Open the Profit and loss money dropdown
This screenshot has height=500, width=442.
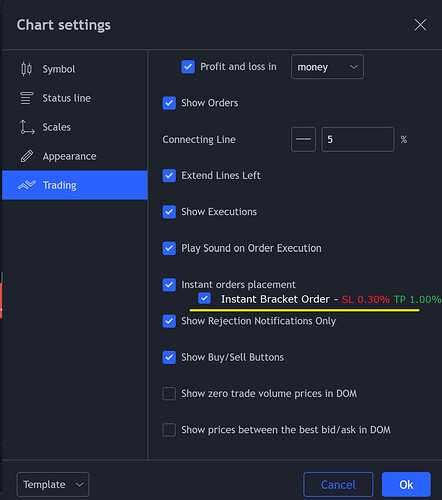[x=327, y=67]
